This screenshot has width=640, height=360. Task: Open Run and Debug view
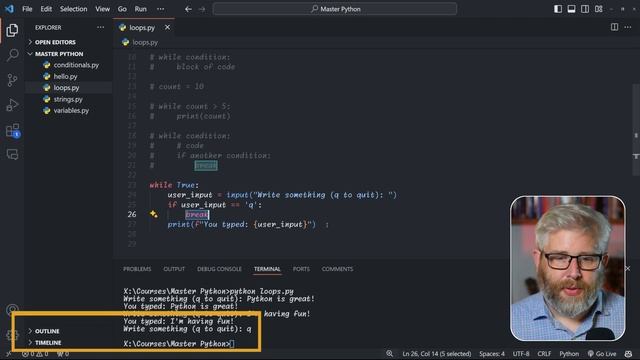coord(12,105)
